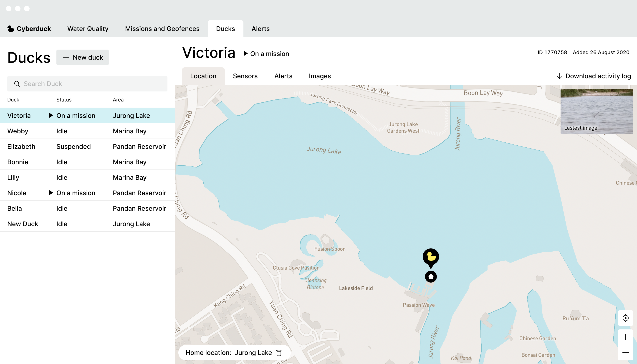Open Water Quality in top navigation
The width and height of the screenshot is (637, 364).
coord(88,29)
